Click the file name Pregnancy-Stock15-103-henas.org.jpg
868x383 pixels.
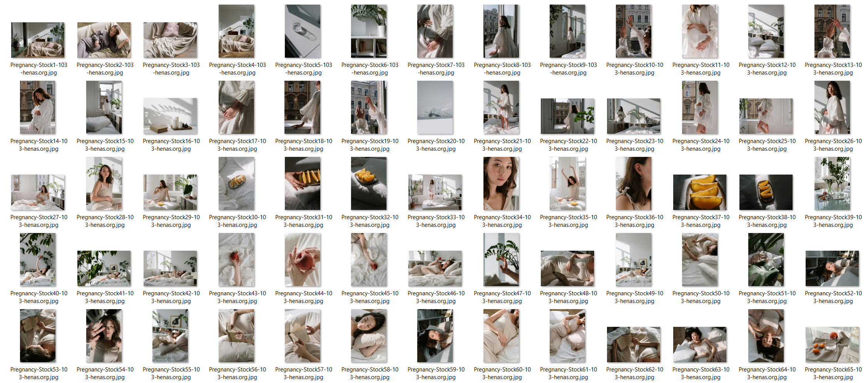coord(105,145)
